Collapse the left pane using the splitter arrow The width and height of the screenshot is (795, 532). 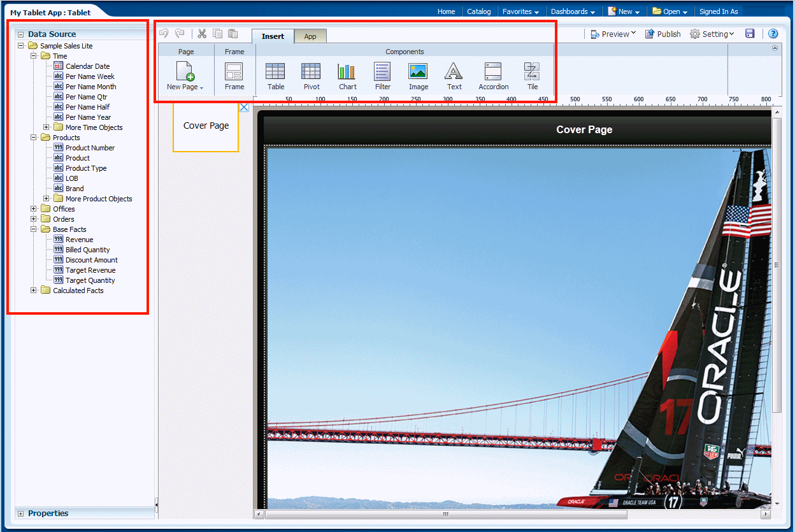tap(156, 505)
